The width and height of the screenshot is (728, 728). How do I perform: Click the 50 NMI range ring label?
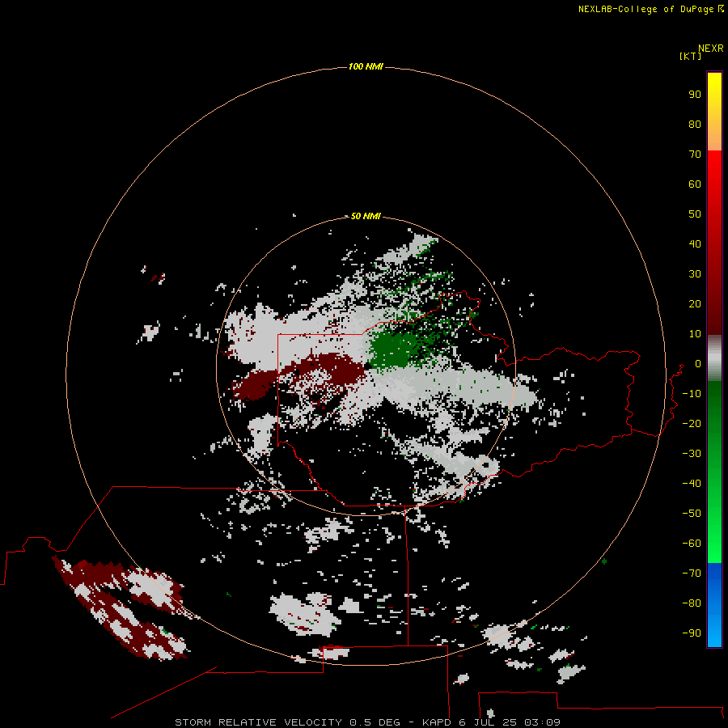tap(366, 216)
